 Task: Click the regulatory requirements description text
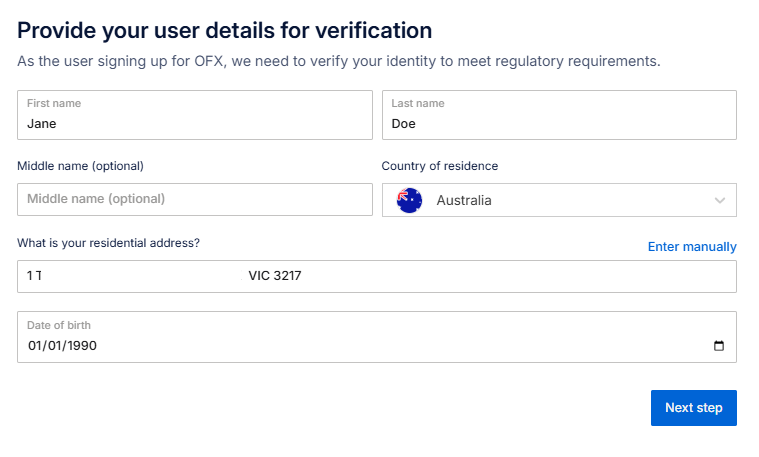(339, 61)
